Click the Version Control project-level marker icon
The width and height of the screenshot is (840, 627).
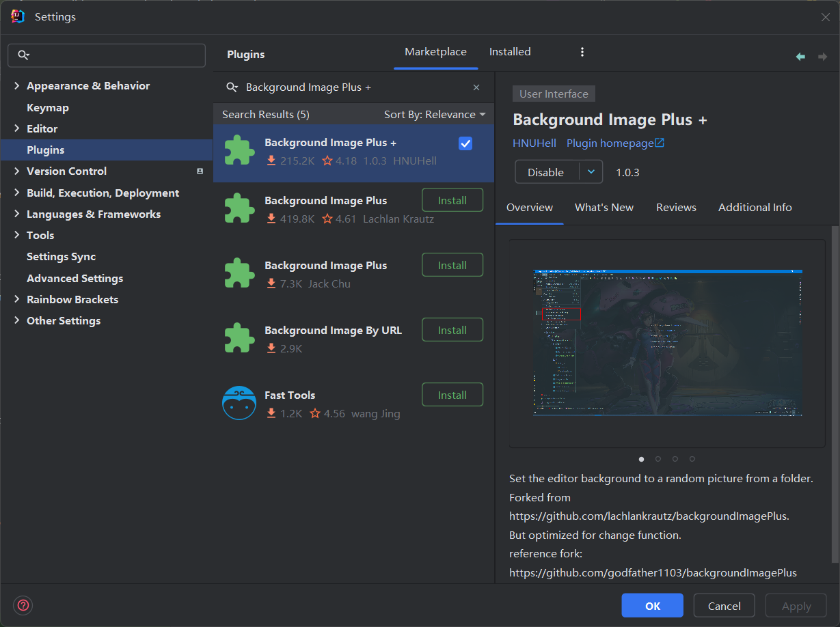(x=200, y=171)
